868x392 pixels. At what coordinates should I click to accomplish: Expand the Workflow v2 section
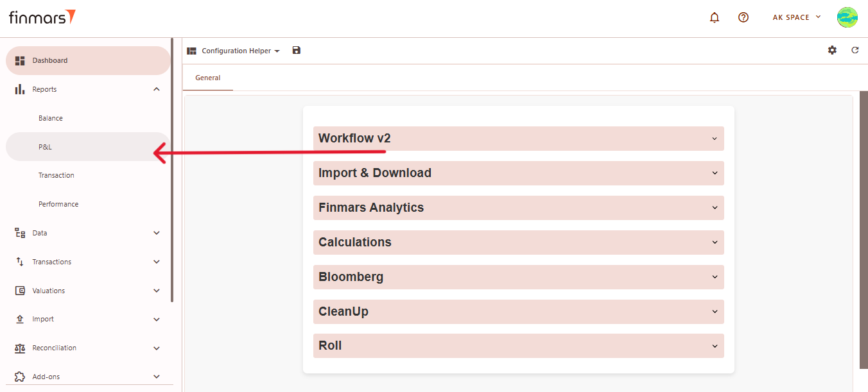(518, 139)
